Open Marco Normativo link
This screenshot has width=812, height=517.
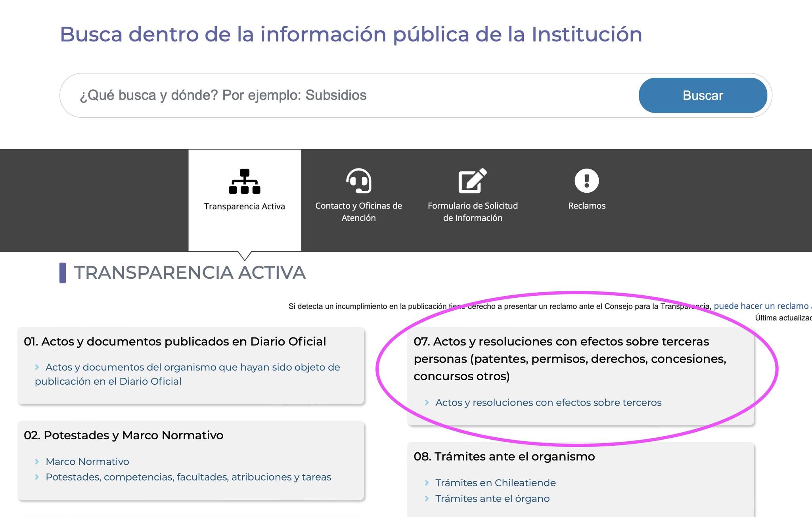click(87, 461)
